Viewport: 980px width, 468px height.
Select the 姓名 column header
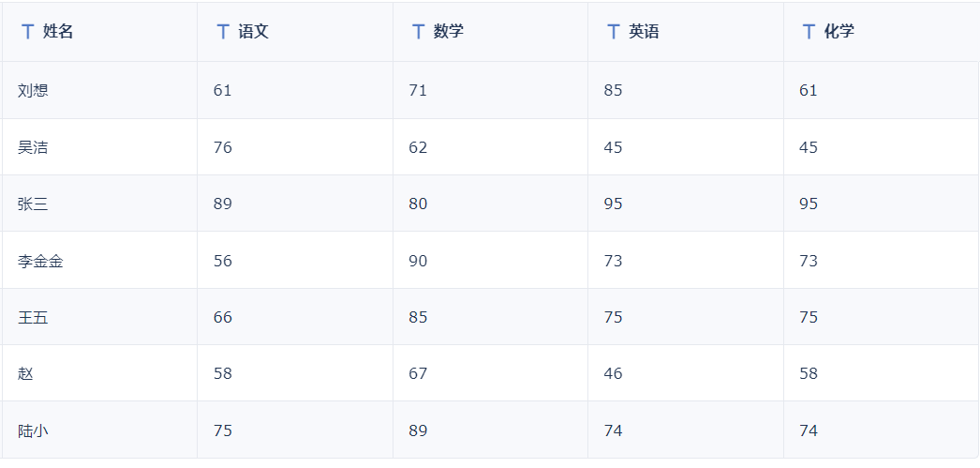coord(99,32)
